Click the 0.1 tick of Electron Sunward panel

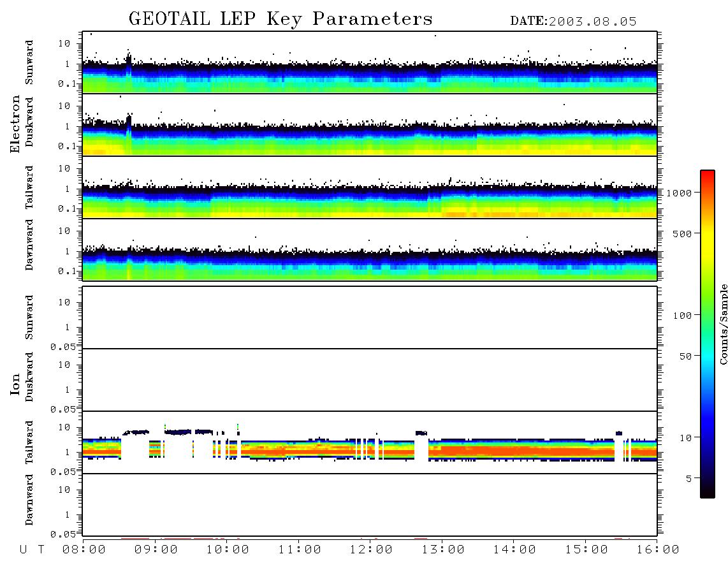point(67,84)
